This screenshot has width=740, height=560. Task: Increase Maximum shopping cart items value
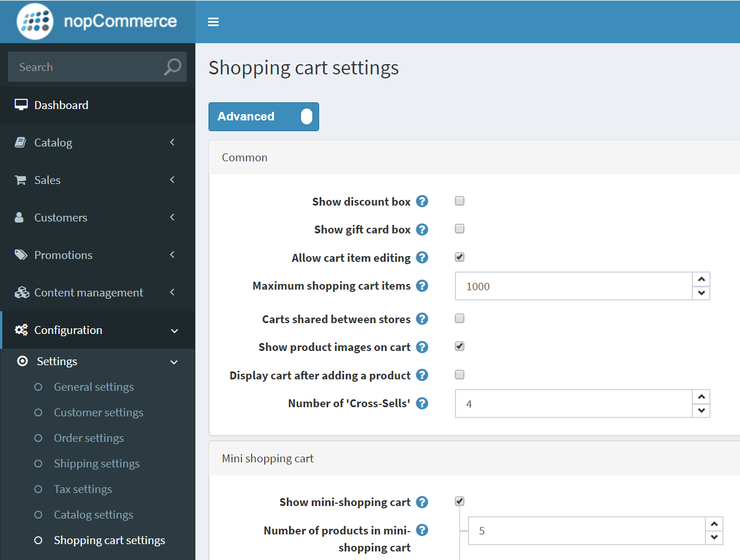[701, 279]
